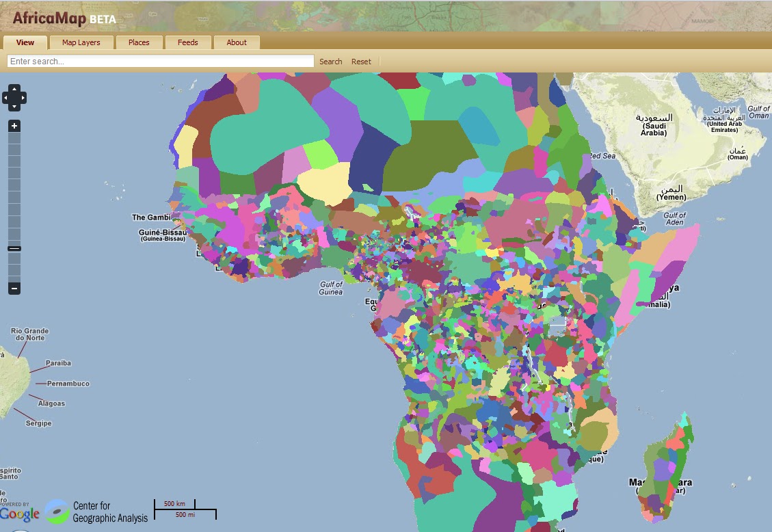This screenshot has height=532, width=772.
Task: Pan the map east using the right arrow
Action: (x=23, y=98)
